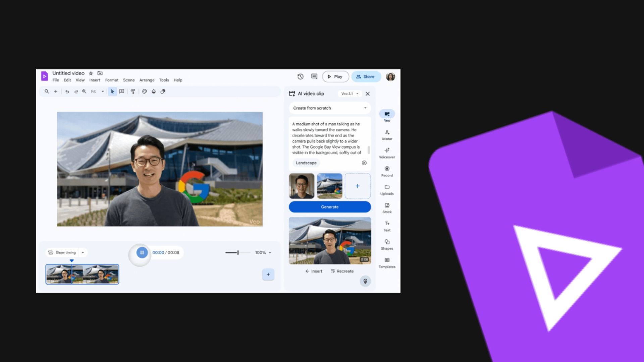Undo the last action
Viewport: 644px width, 362px height.
[x=67, y=92]
